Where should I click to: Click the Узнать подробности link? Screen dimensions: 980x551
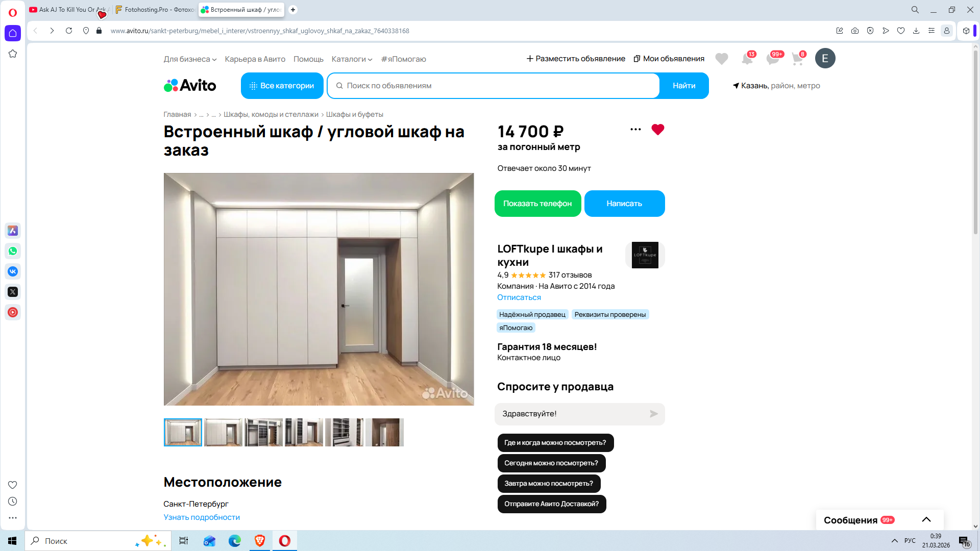(202, 517)
